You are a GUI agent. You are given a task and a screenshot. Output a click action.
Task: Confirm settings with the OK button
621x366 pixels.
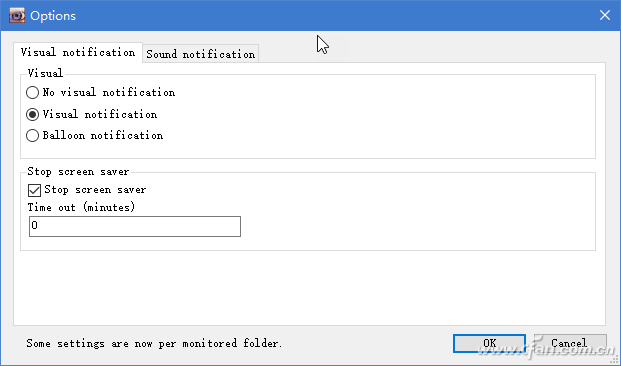(490, 343)
